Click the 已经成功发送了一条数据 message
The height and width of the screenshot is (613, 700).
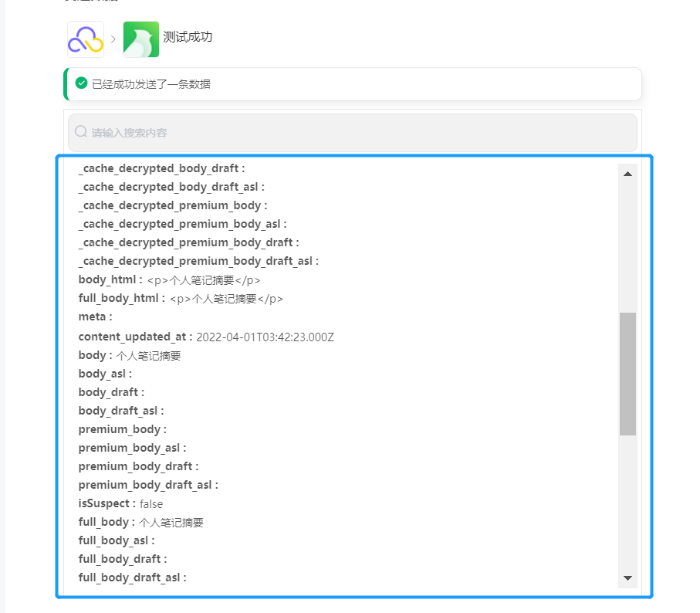pyautogui.click(x=151, y=84)
